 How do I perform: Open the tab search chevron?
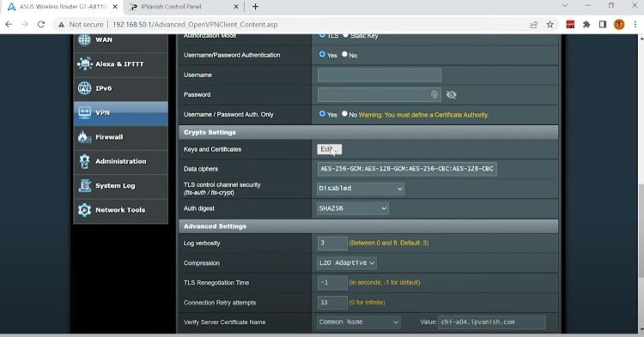tap(565, 6)
